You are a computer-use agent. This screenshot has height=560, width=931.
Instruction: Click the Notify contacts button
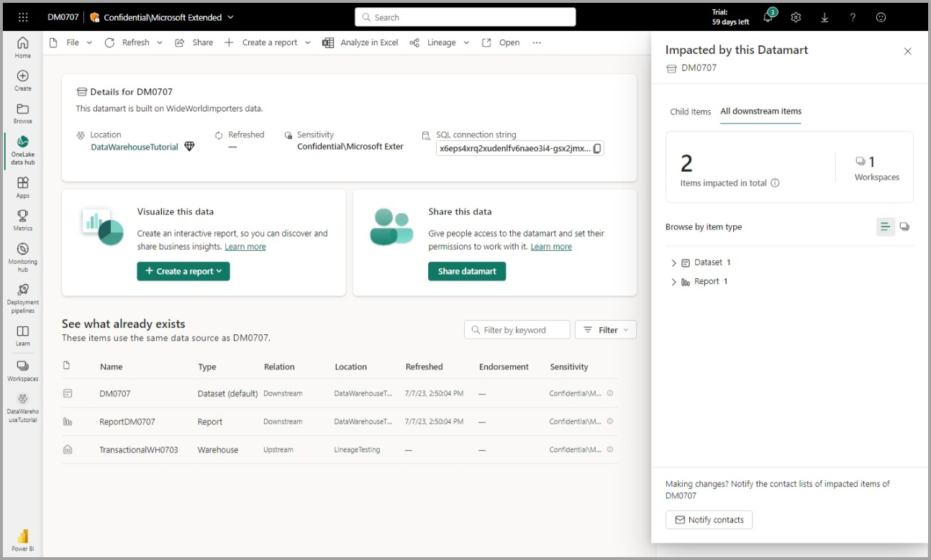tap(709, 520)
